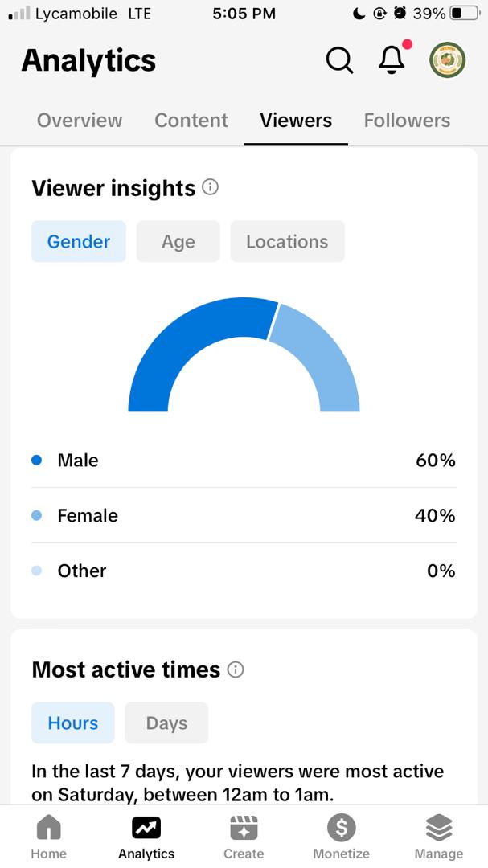This screenshot has width=488, height=868.
Task: Open the search magnifier icon
Action: tap(339, 59)
